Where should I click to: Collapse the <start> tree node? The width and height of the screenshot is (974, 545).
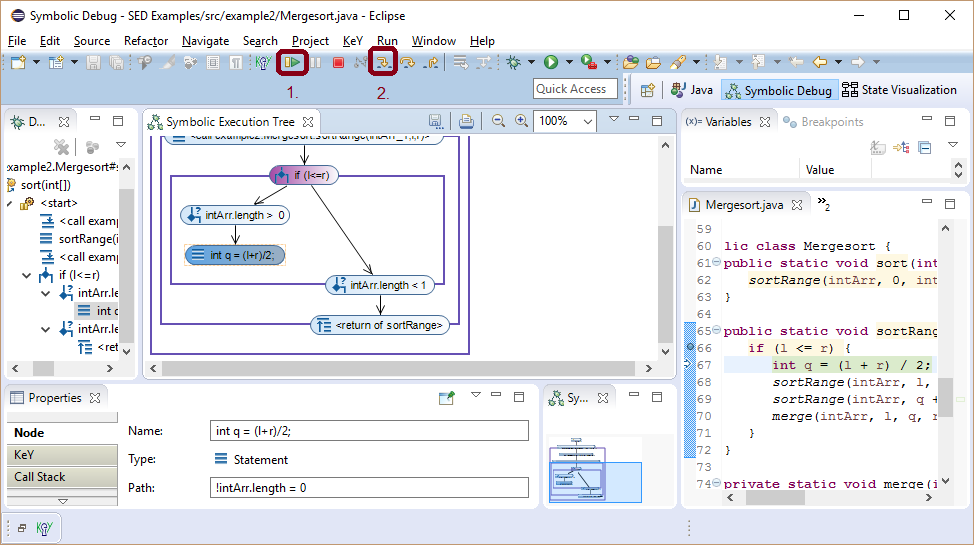(x=10, y=203)
